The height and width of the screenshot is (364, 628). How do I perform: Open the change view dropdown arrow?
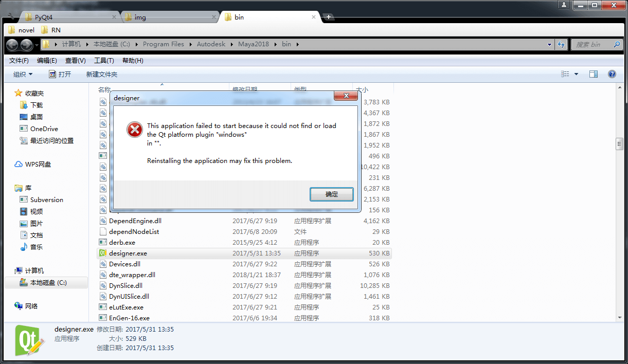[x=576, y=74]
